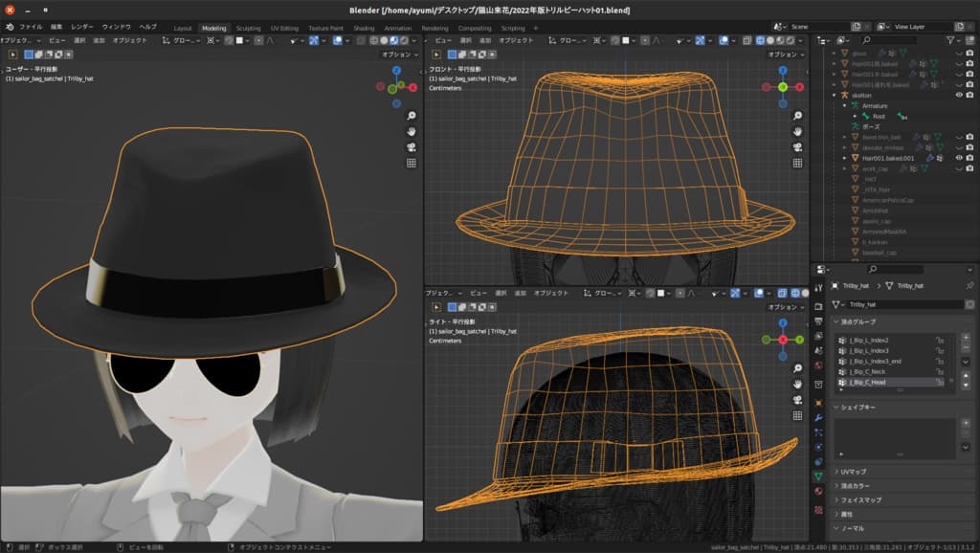Expand the UVマップ panel

click(851, 472)
